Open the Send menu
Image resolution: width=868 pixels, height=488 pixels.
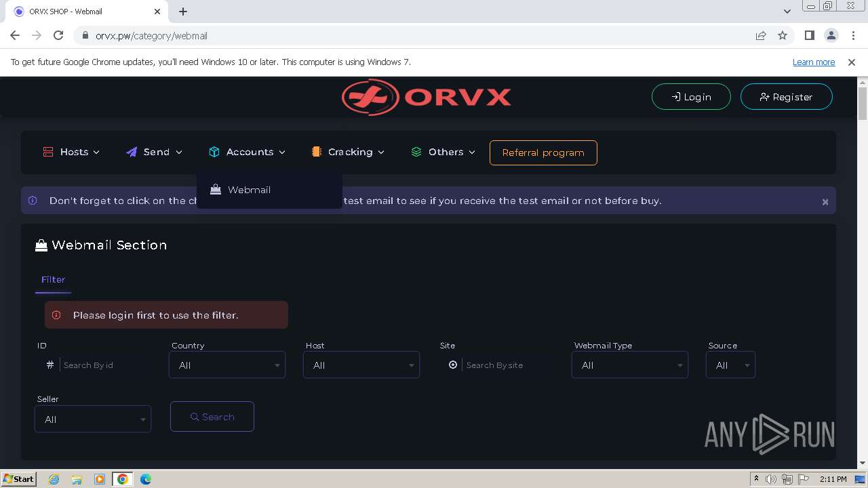click(154, 152)
